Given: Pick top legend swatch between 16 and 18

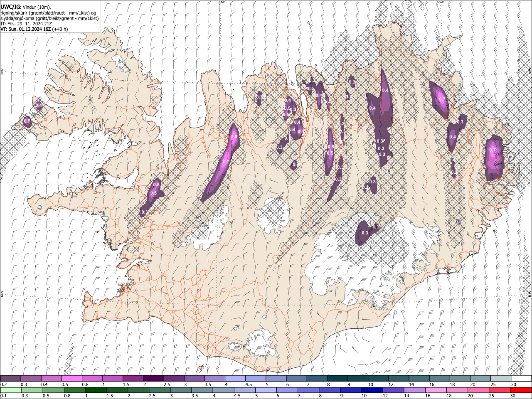Looking at the screenshot, I should 440,379.
